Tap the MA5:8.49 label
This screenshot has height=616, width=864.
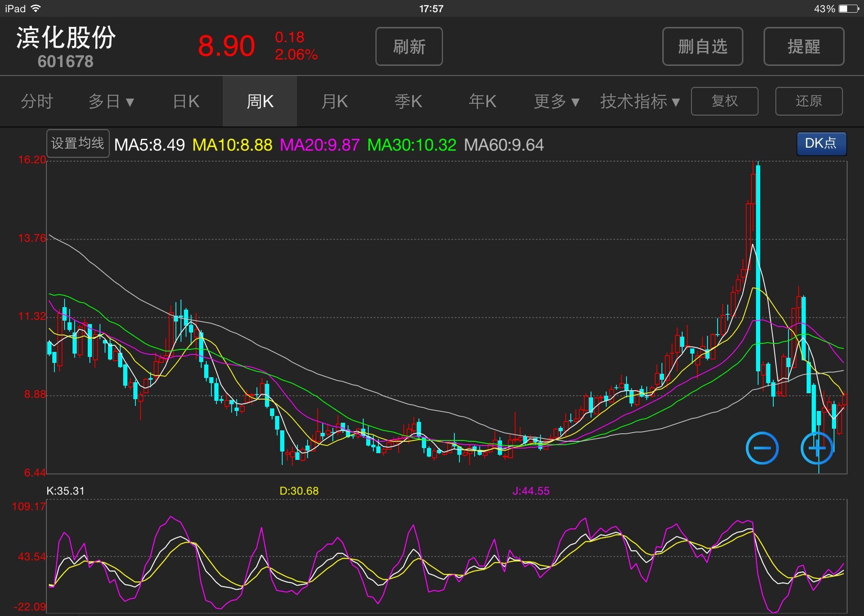[149, 145]
